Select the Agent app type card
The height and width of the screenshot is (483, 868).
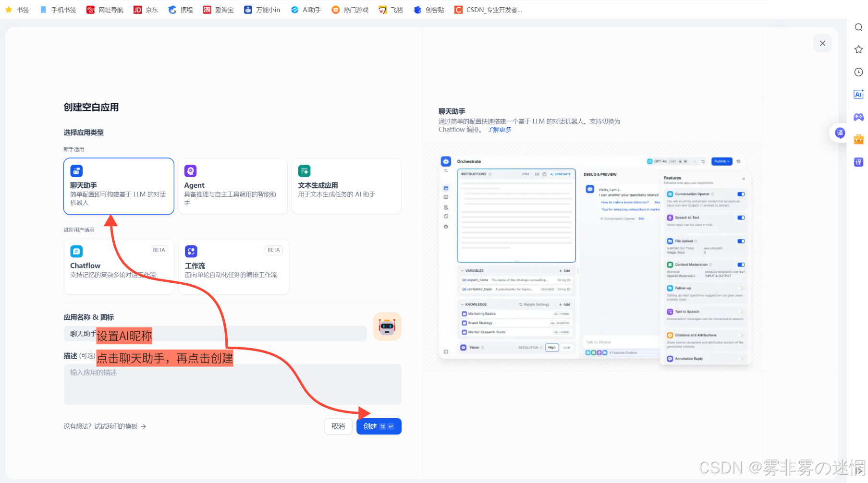233,186
